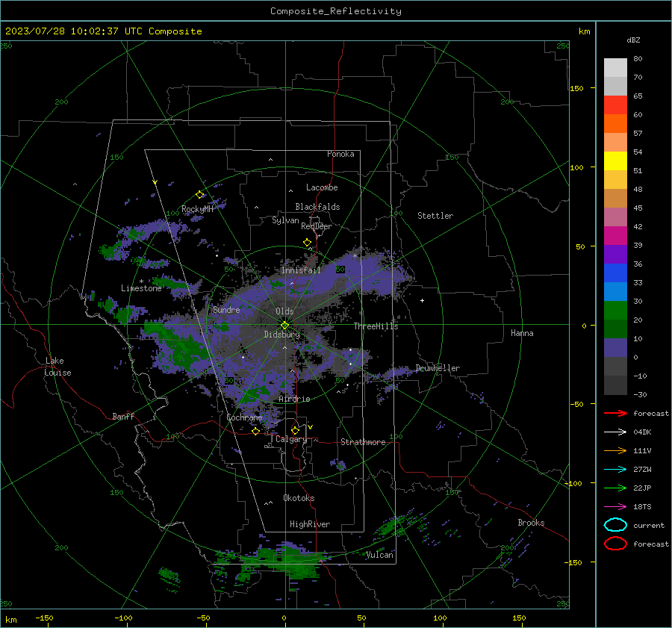672x628 pixels.
Task: Click the Composite_Reflectivity title
Action: click(336, 11)
